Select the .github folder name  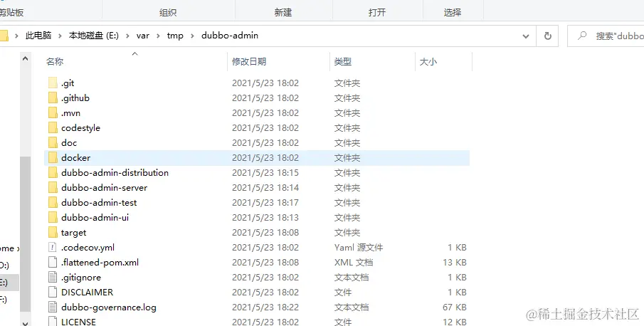[x=75, y=98]
